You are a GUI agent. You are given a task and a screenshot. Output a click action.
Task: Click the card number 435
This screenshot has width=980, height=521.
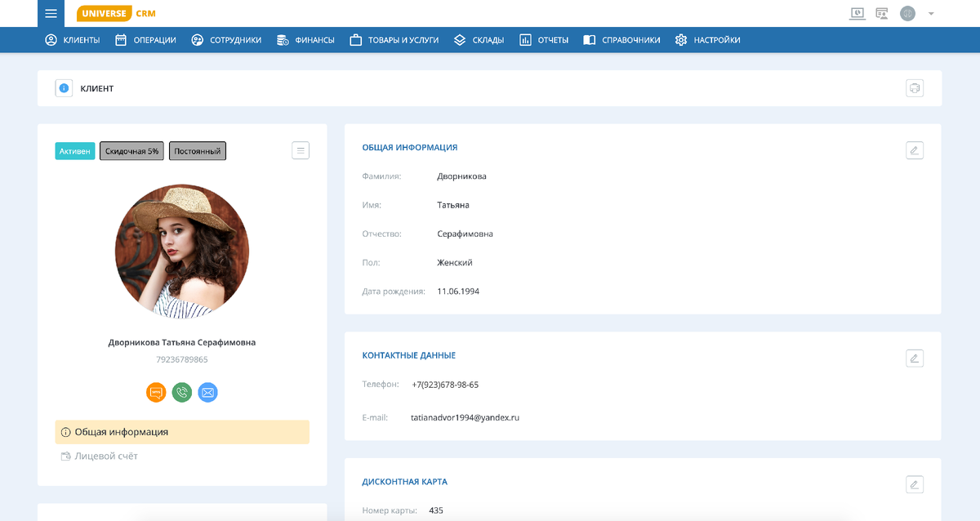[x=436, y=511]
